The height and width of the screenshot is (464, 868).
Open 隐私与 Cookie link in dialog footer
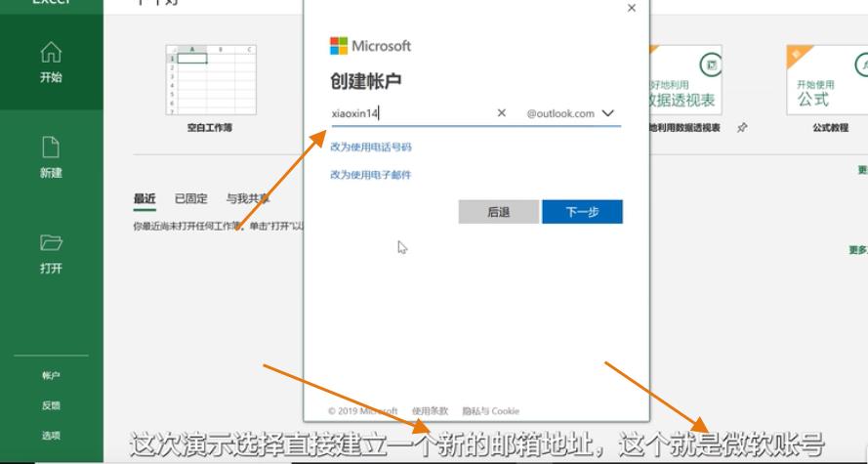tap(490, 411)
